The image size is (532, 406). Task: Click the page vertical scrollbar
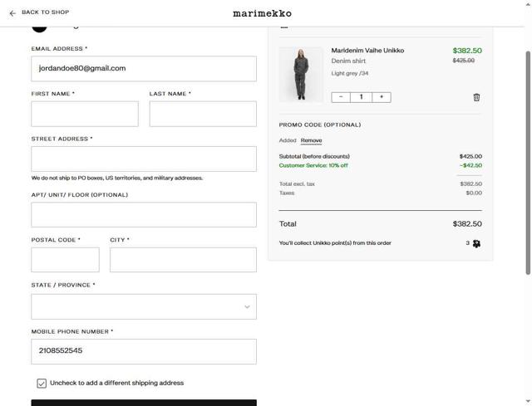pyautogui.click(x=528, y=163)
